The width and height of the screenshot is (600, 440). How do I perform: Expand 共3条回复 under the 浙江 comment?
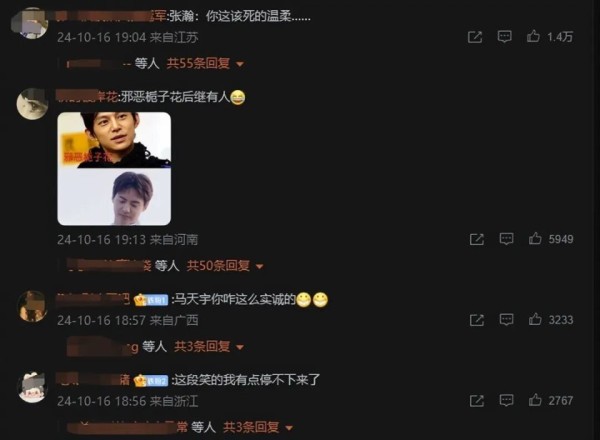click(258, 427)
